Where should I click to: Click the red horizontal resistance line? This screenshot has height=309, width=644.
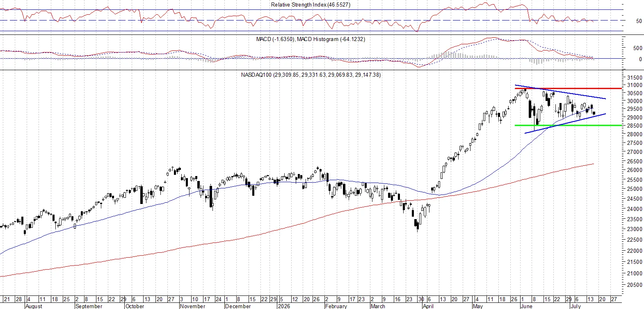pyautogui.click(x=568, y=88)
